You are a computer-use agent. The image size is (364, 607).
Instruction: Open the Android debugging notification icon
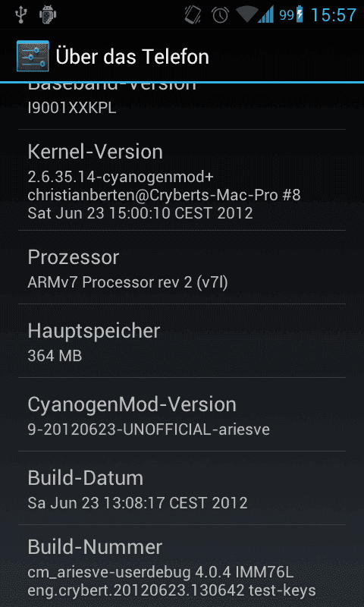click(49, 14)
